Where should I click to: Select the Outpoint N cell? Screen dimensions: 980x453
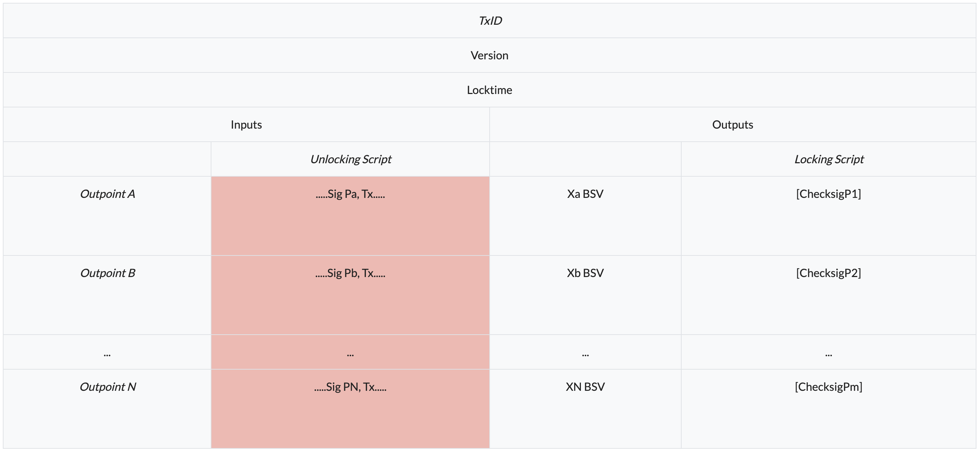pos(107,387)
